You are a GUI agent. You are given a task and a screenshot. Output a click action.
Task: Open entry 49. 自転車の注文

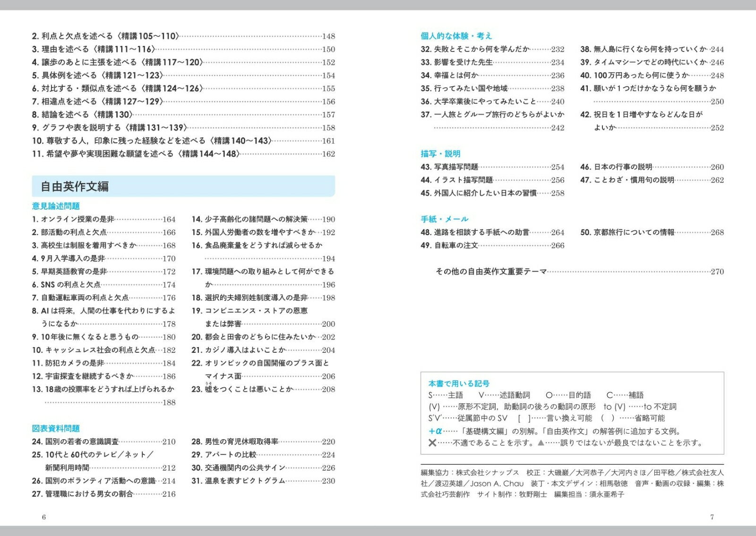coord(450,246)
